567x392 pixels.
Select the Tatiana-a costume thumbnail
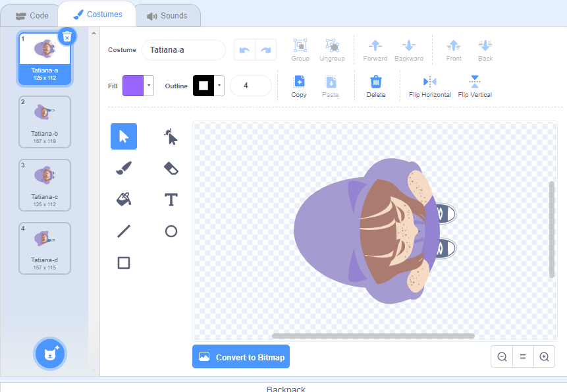tap(45, 59)
